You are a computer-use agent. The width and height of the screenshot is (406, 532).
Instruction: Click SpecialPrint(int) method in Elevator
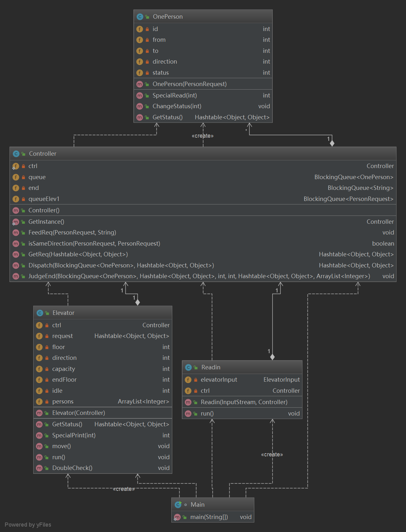(x=74, y=435)
